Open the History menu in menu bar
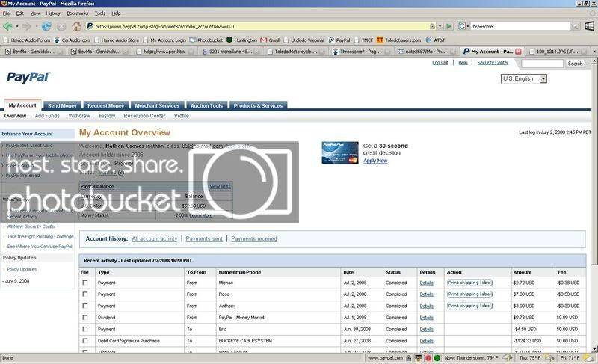The width and height of the screenshot is (598, 364). coord(53,13)
